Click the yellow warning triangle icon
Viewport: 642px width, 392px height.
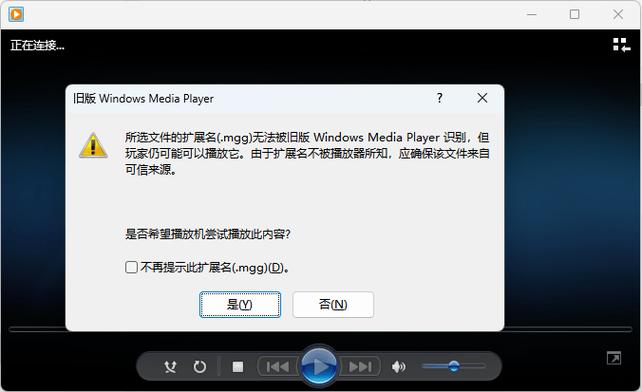pos(93,145)
